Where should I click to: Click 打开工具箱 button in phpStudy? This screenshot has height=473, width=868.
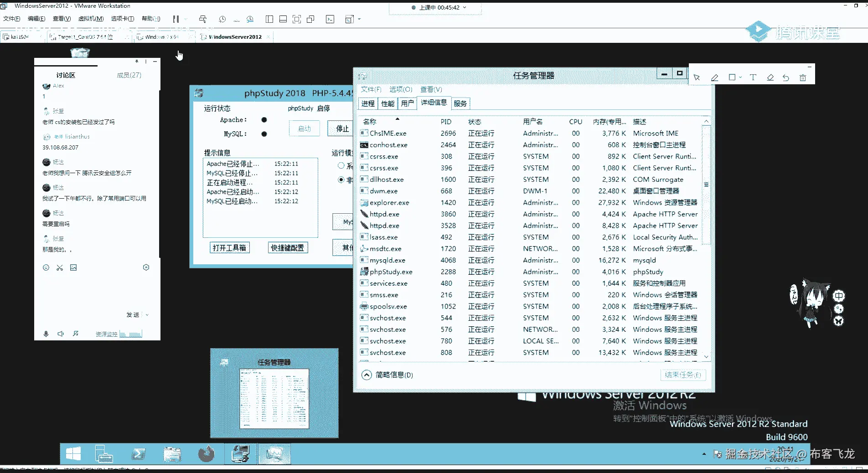tap(229, 247)
